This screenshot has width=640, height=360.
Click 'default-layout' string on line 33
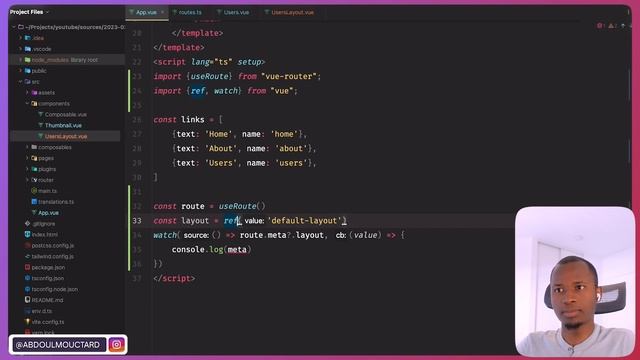point(304,221)
